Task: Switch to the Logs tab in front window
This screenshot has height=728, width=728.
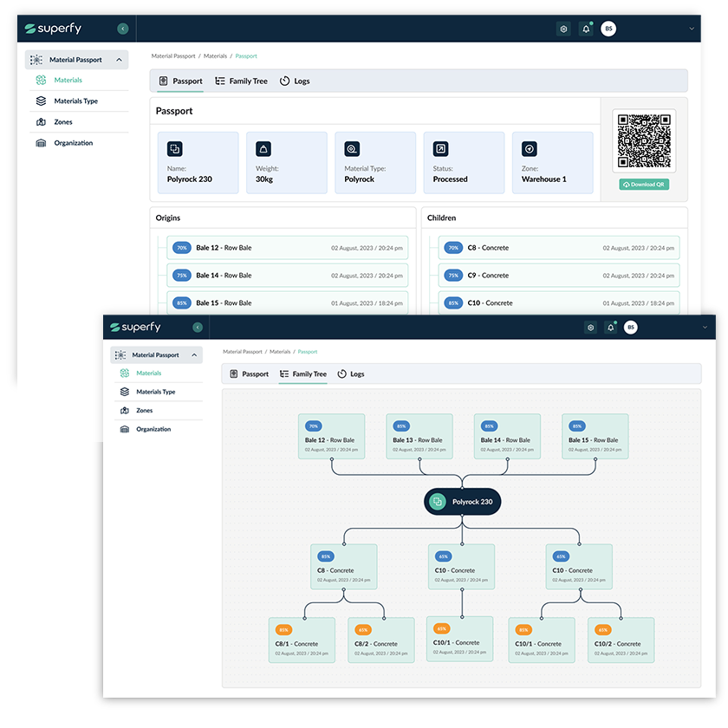Action: click(x=351, y=374)
